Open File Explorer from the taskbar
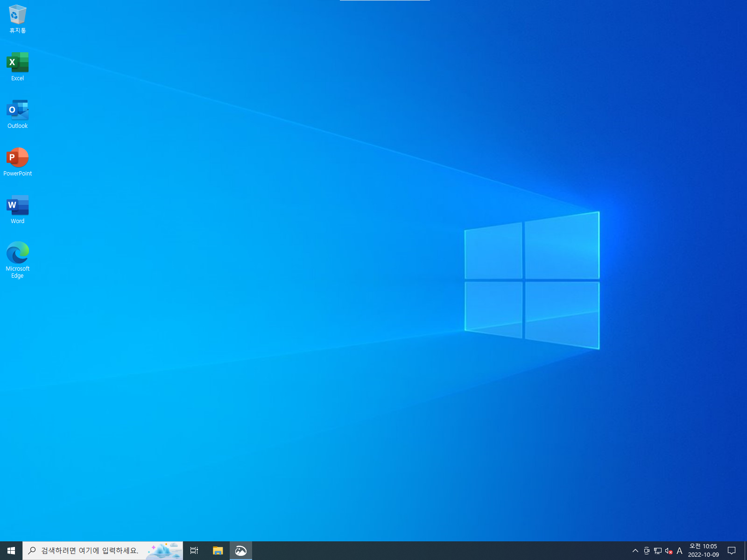The width and height of the screenshot is (747, 560). pos(218,551)
